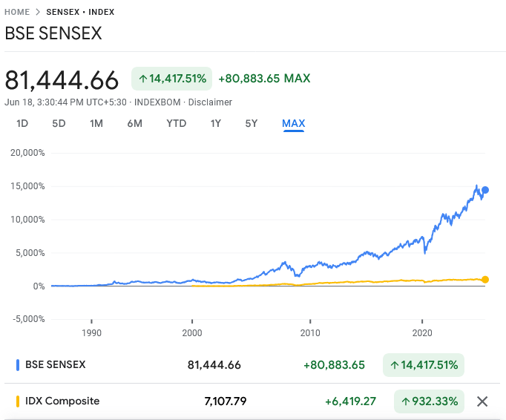
Task: Click the 2010 x-axis label
Action: tap(310, 333)
